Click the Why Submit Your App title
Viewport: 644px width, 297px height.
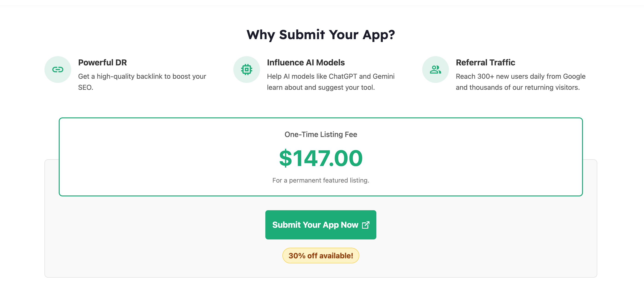pyautogui.click(x=320, y=35)
